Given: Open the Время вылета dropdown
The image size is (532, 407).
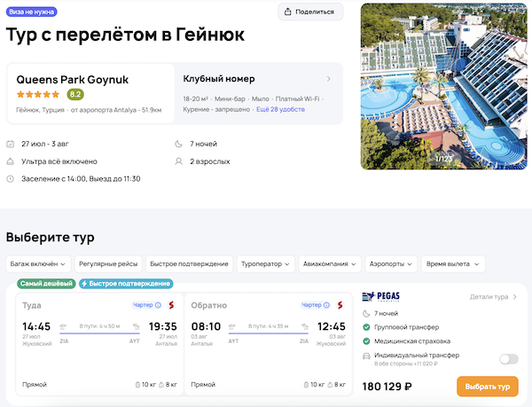Looking at the screenshot, I should [x=452, y=263].
